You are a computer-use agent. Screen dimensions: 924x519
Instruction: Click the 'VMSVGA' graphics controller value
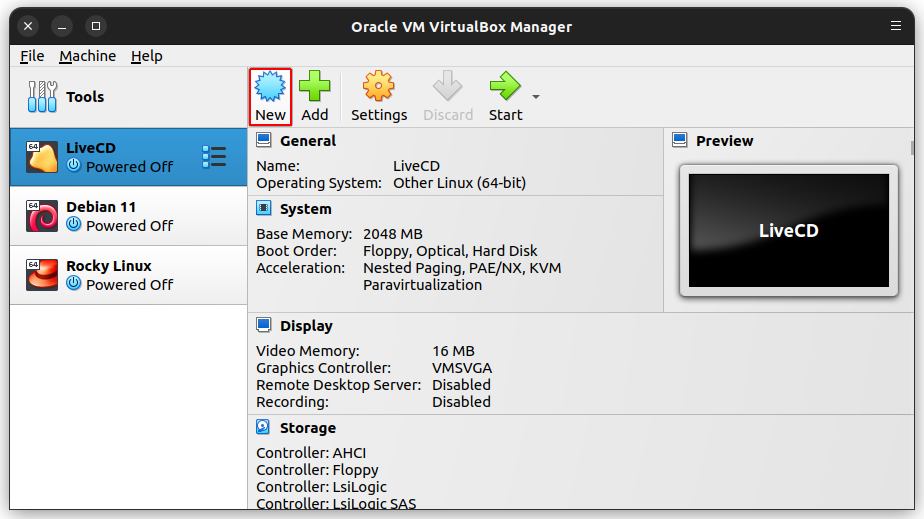point(461,368)
